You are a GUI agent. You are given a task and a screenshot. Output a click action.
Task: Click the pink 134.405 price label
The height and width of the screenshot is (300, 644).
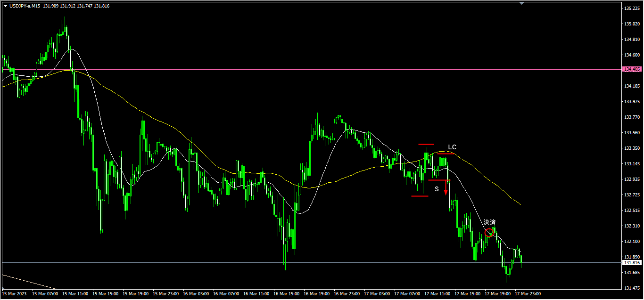pyautogui.click(x=632, y=69)
